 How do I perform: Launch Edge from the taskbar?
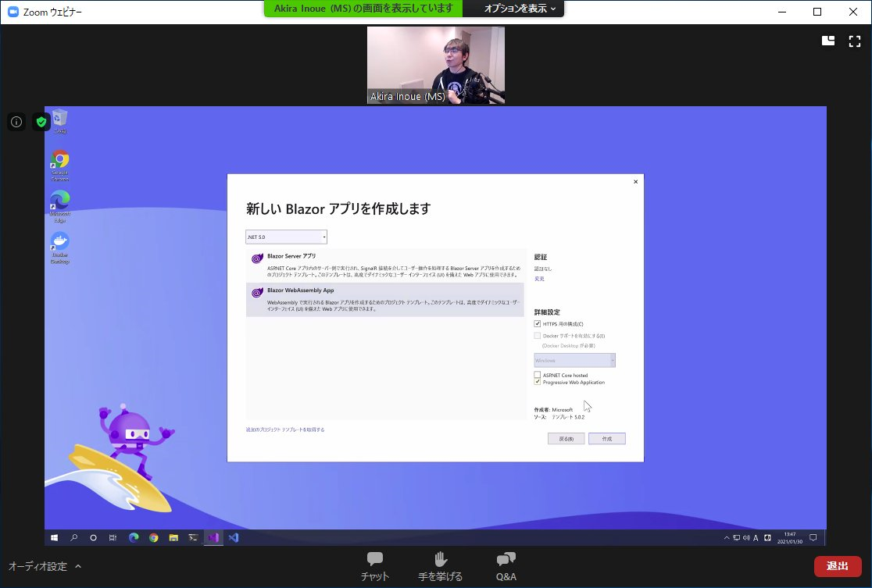click(134, 537)
